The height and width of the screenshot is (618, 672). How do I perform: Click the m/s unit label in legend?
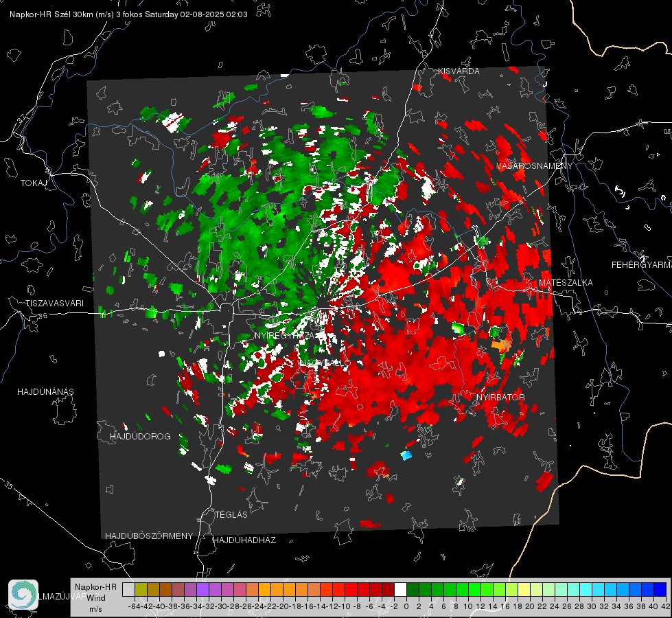(95, 609)
